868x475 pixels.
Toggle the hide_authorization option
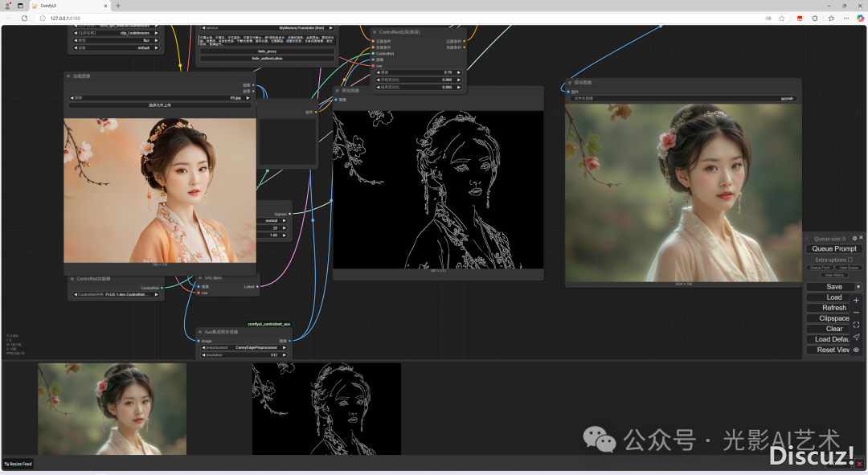pyautogui.click(x=267, y=59)
